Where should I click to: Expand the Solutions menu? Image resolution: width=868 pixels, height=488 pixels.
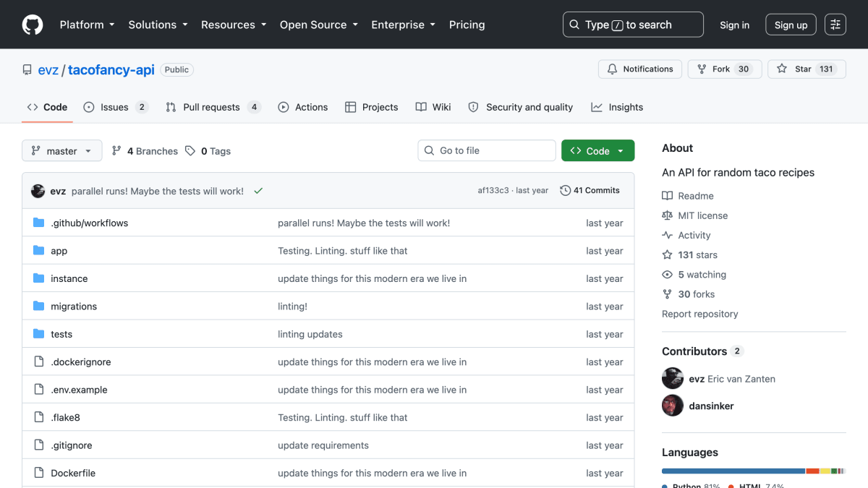click(x=158, y=25)
